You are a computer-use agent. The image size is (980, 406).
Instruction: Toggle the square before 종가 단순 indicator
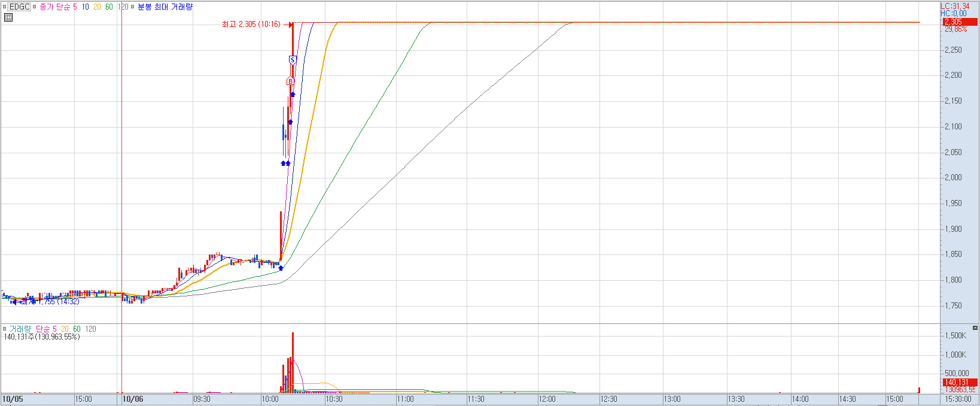point(35,7)
